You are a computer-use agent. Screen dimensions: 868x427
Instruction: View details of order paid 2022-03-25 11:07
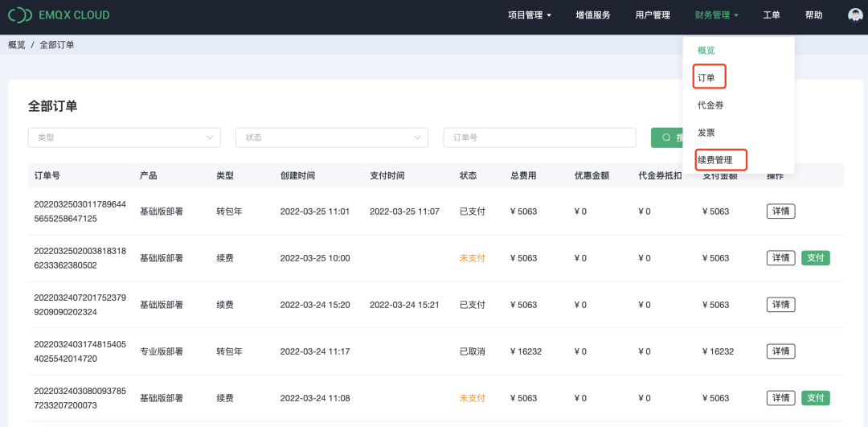(x=781, y=211)
